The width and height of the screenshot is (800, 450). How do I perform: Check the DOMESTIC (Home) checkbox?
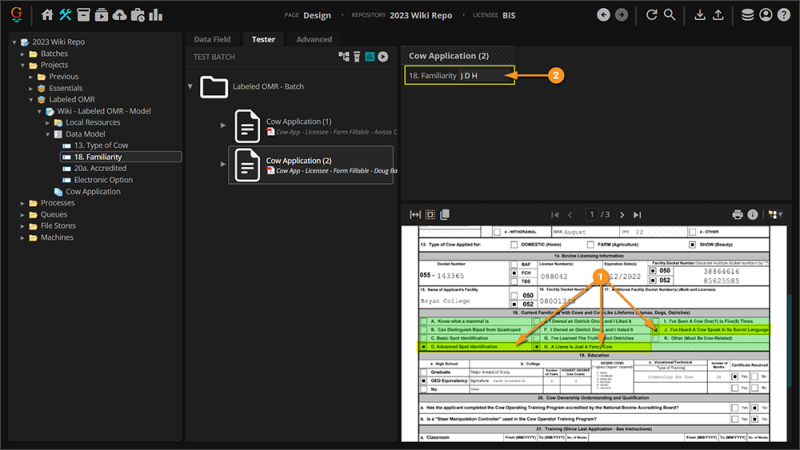coord(514,244)
